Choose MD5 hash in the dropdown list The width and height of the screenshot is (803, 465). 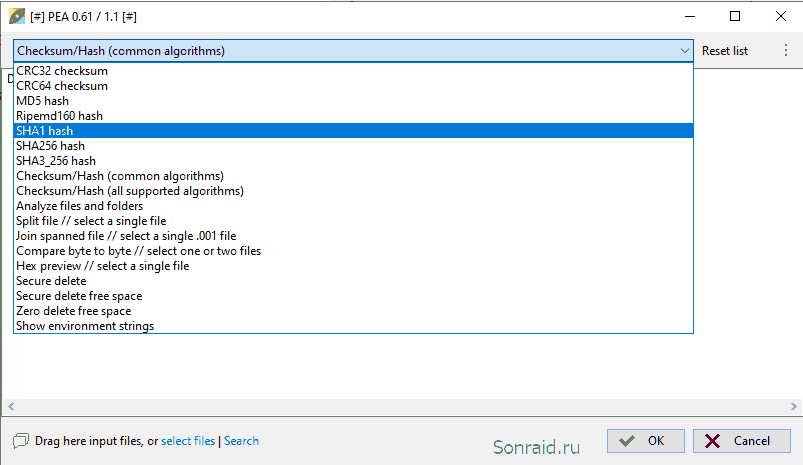coord(353,101)
